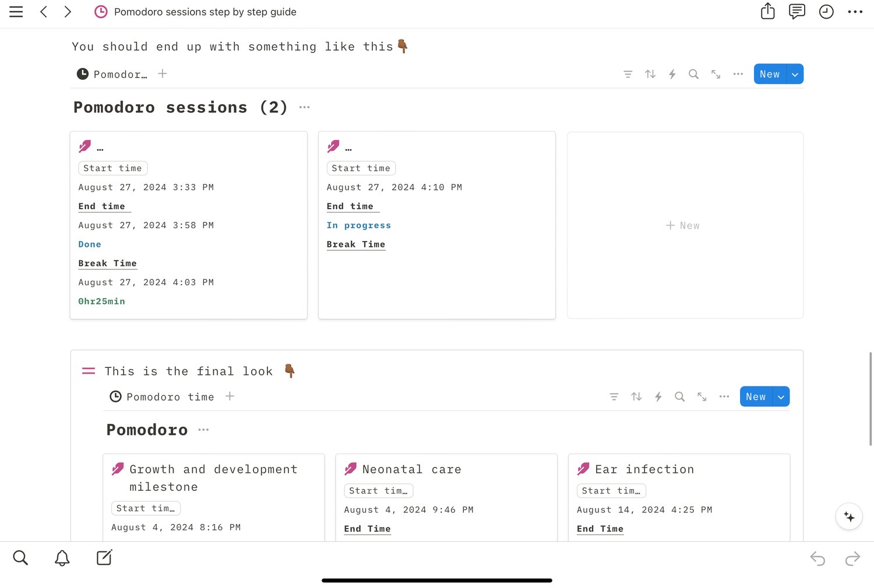Click the undo arrow in the bottom bar
The image size is (874, 588).
tap(817, 559)
